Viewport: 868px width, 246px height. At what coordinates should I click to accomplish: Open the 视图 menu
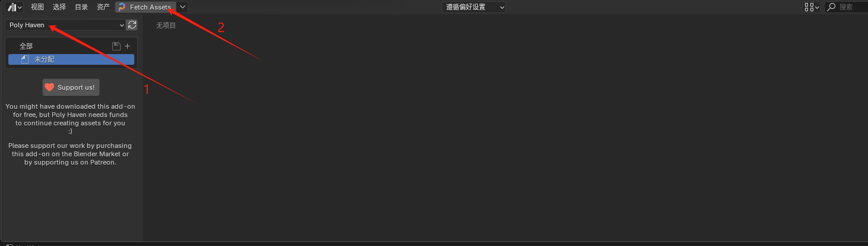pyautogui.click(x=37, y=7)
